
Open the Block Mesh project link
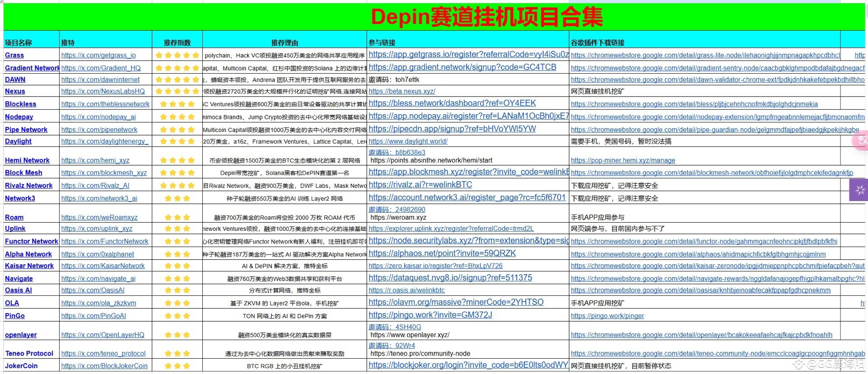point(23,173)
